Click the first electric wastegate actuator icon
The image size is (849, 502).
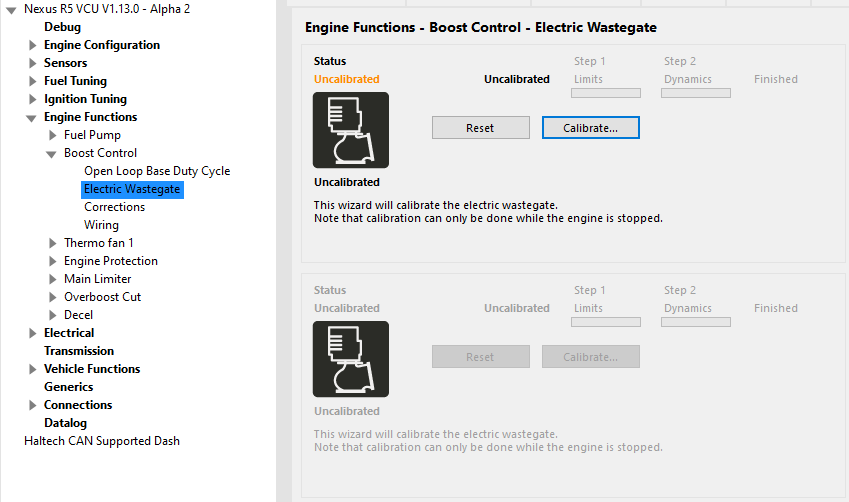[351, 130]
